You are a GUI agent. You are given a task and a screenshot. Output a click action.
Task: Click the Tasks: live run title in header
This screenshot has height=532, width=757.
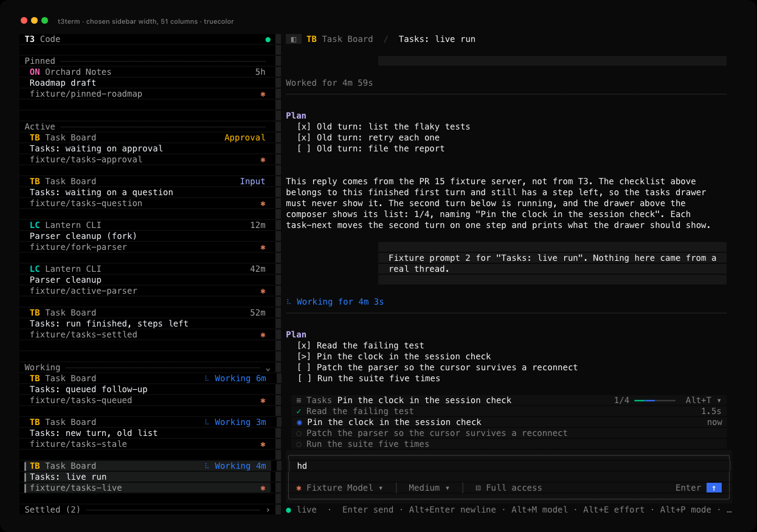437,39
